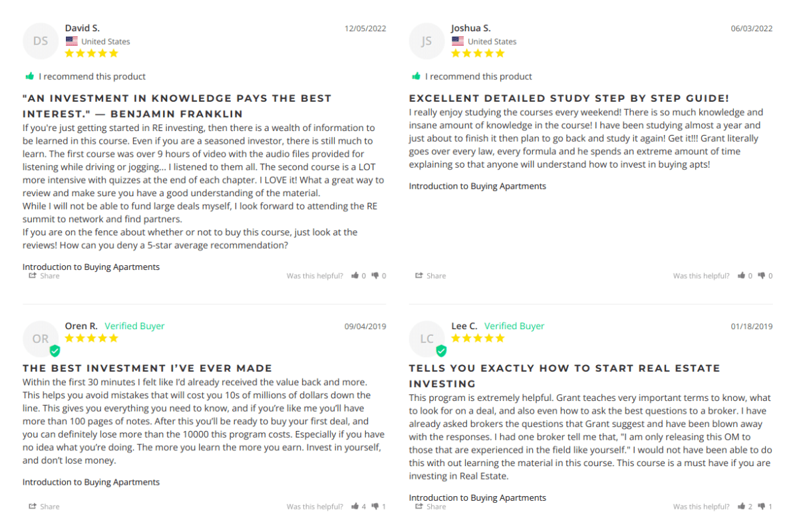Downvote David S.'s review
The image size is (799, 532).
point(375,275)
